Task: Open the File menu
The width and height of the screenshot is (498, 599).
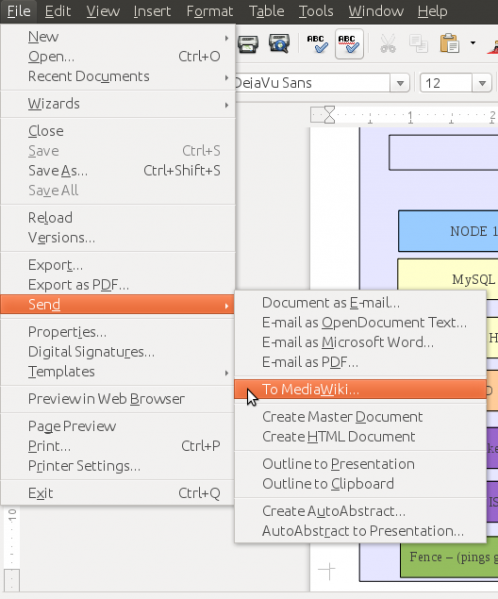Action: (x=18, y=11)
